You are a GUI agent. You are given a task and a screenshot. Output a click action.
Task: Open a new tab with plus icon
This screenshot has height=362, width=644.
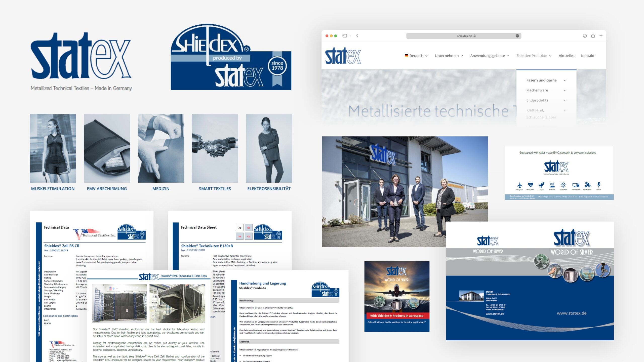pos(601,36)
